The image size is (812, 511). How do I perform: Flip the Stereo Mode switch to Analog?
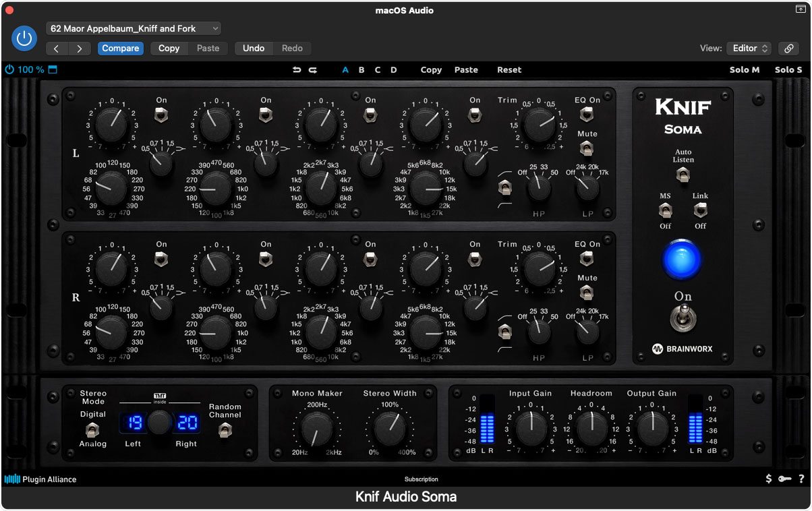[x=92, y=431]
